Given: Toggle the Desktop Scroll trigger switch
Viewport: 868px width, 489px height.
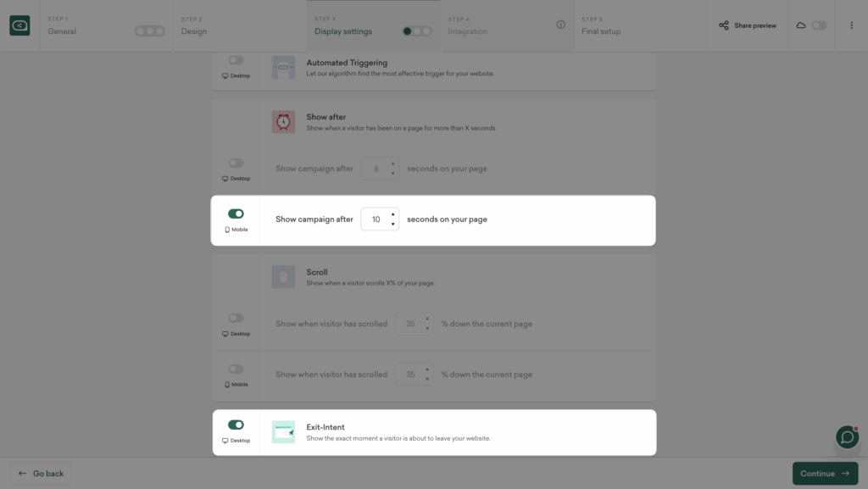Looking at the screenshot, I should (x=236, y=318).
